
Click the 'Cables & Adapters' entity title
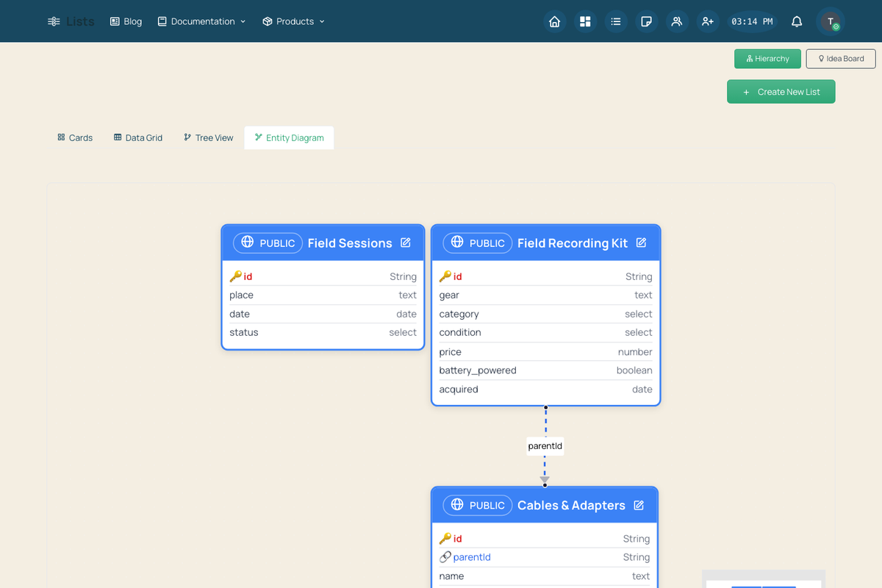[571, 505]
